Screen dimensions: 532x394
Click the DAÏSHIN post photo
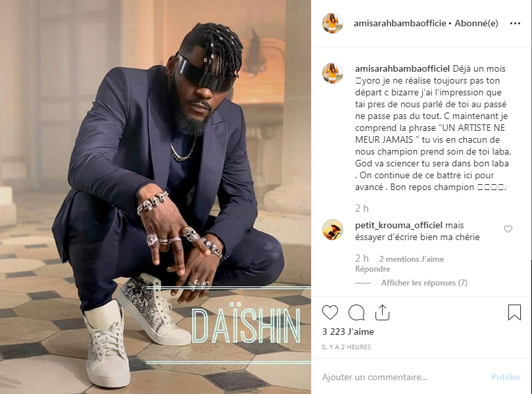tap(155, 197)
